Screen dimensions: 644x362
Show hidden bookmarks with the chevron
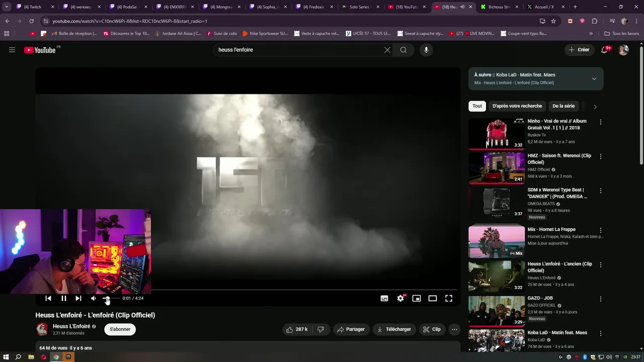(x=591, y=34)
